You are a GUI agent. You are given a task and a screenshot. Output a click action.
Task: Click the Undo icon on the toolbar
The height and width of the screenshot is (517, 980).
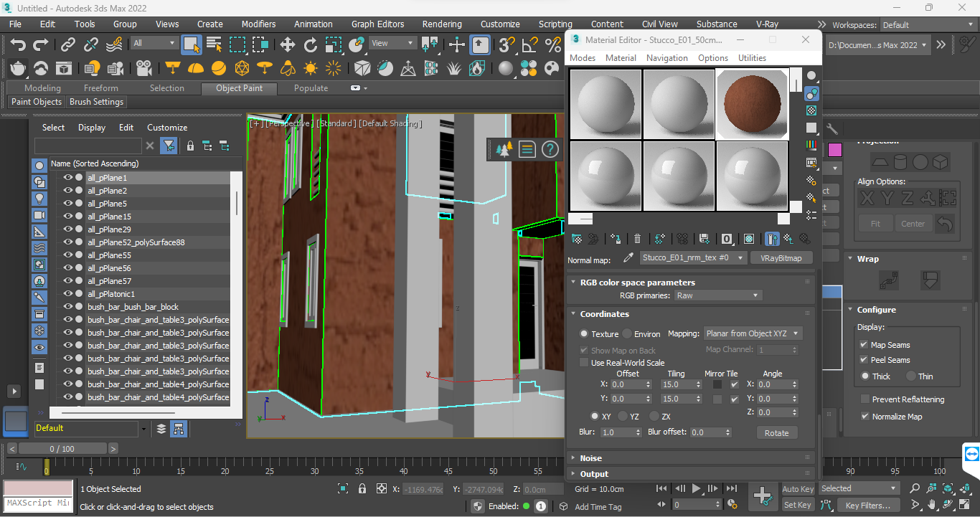point(19,44)
